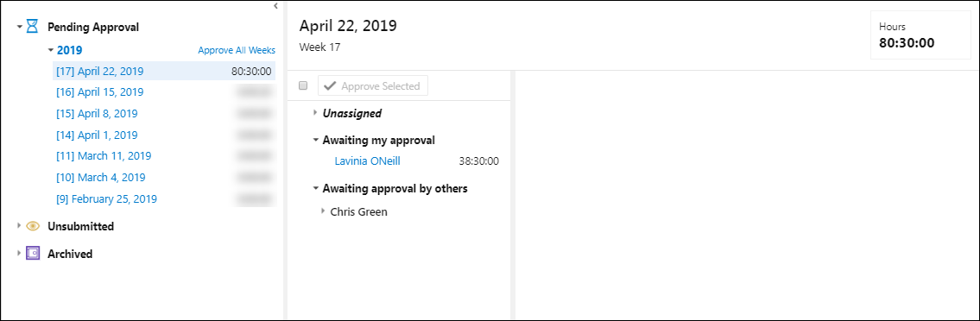This screenshot has height=321, width=980.
Task: Click the Unsubmitted eye icon
Action: (x=33, y=226)
